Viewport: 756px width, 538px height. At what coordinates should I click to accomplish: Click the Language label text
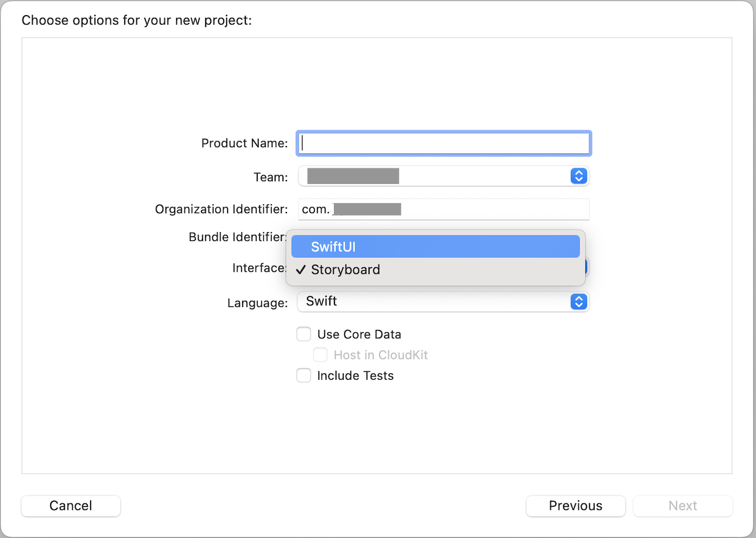click(x=257, y=303)
